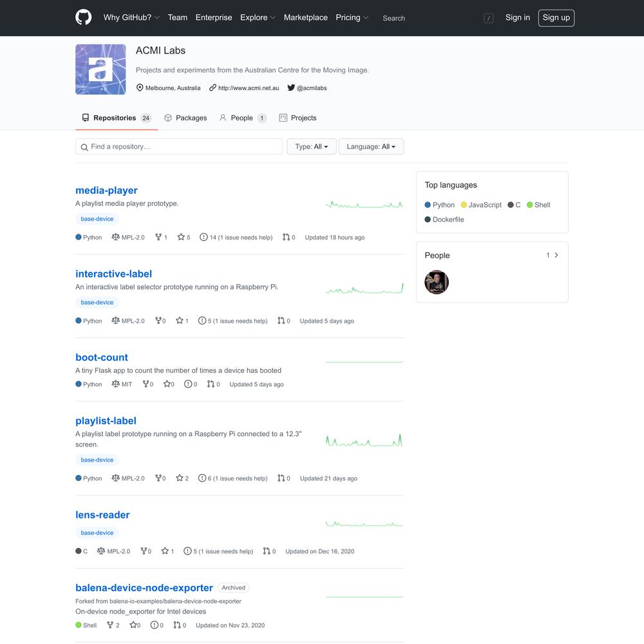This screenshot has height=644, width=644.
Task: Click the Sign up button
Action: (x=556, y=17)
